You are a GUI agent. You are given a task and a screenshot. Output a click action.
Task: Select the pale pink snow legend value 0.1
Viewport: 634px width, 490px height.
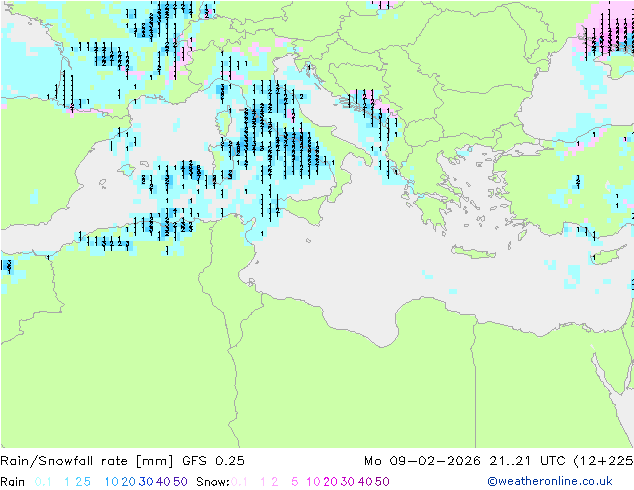coord(239,482)
